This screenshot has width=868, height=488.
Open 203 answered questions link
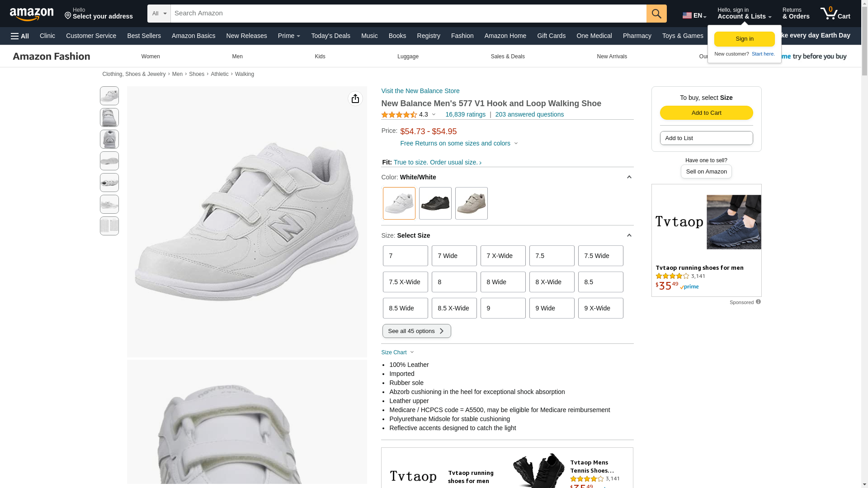click(x=529, y=114)
